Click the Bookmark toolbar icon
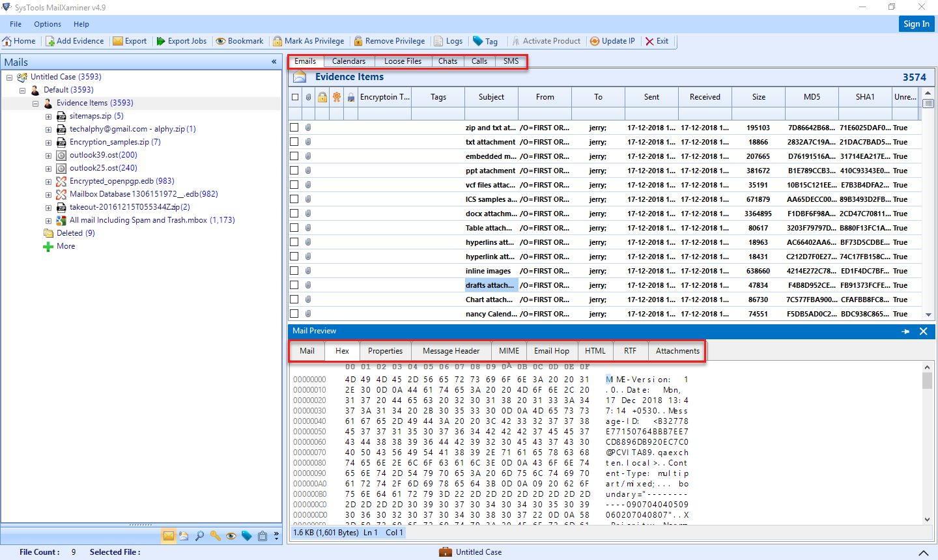The height and width of the screenshot is (560, 938). coord(239,40)
